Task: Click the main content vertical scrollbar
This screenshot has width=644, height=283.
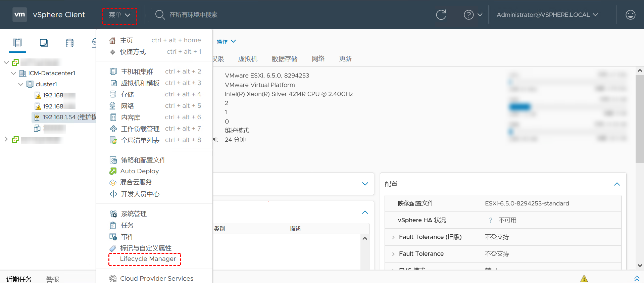Action: pyautogui.click(x=640, y=119)
